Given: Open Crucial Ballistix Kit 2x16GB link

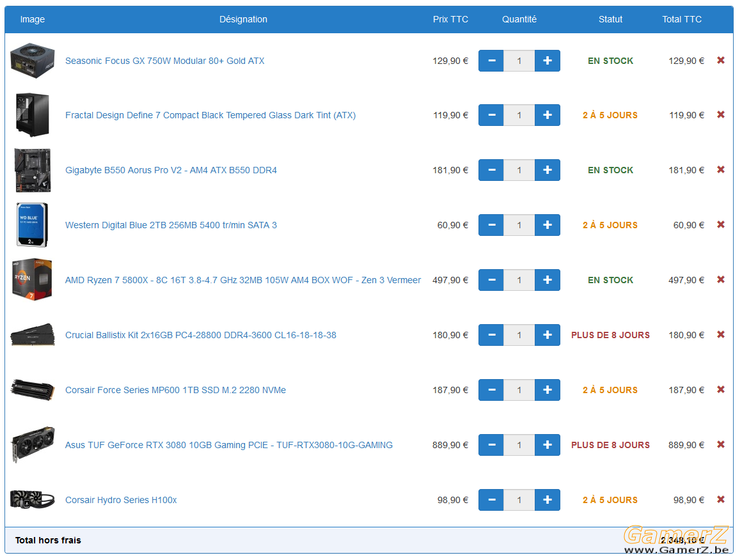Looking at the screenshot, I should tap(201, 335).
